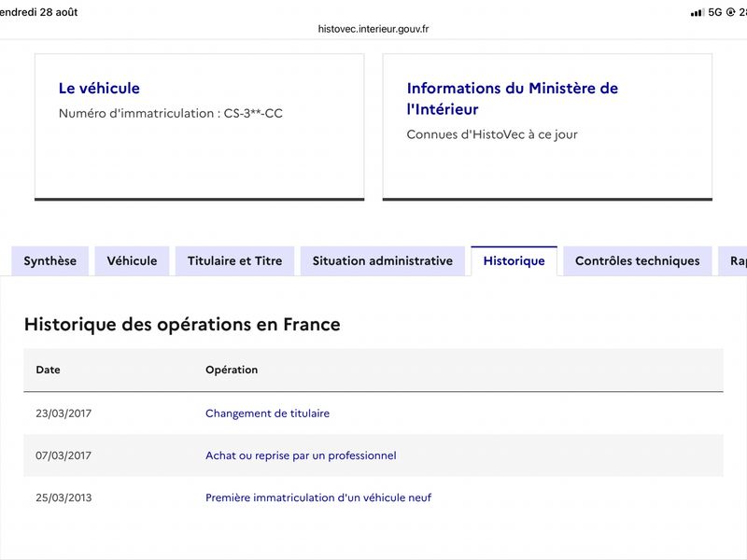Open the Situation administrative tab

click(383, 261)
